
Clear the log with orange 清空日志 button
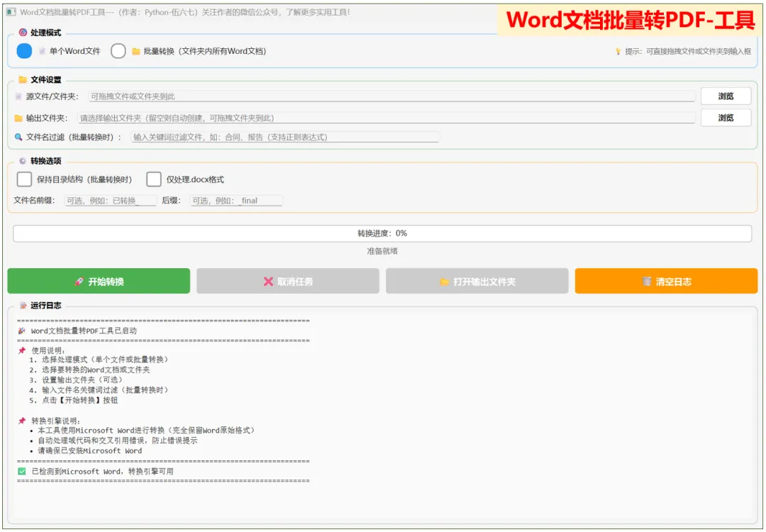[666, 281]
